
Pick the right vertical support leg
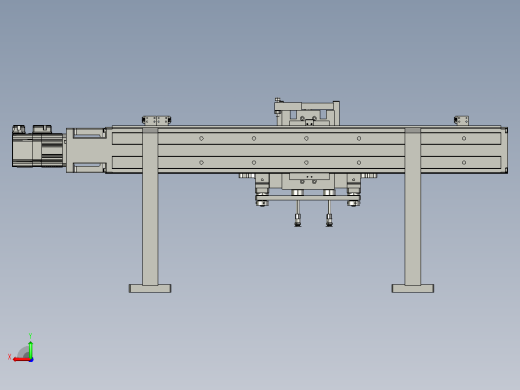(x=413, y=206)
